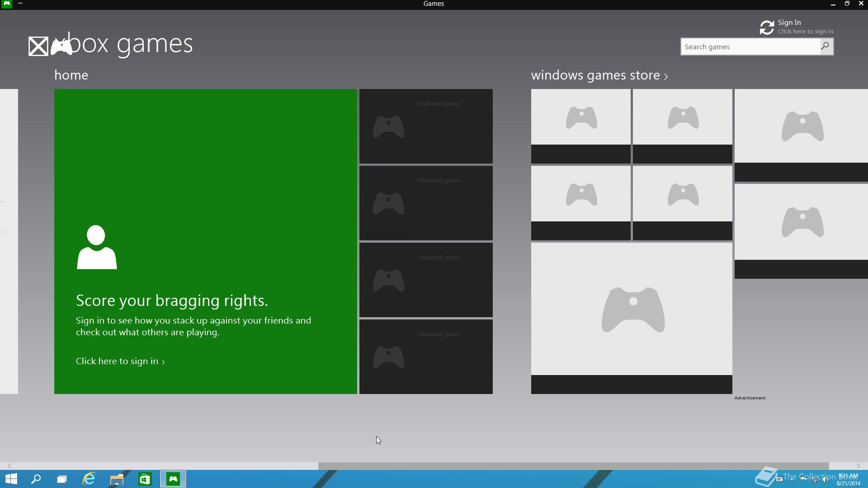Image resolution: width=868 pixels, height=488 pixels.
Task: Open the Start button on the taskbar
Action: (11, 479)
